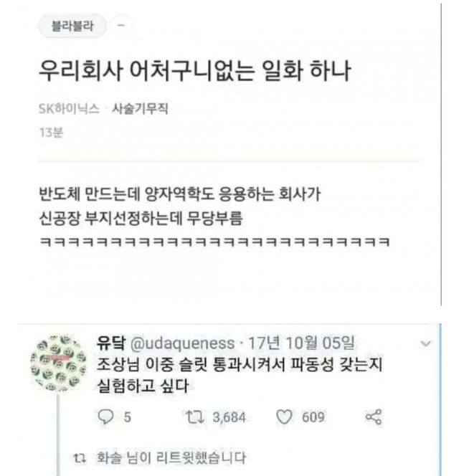Open the SK하이닉스 company link
The image size is (459, 476).
(x=70, y=109)
